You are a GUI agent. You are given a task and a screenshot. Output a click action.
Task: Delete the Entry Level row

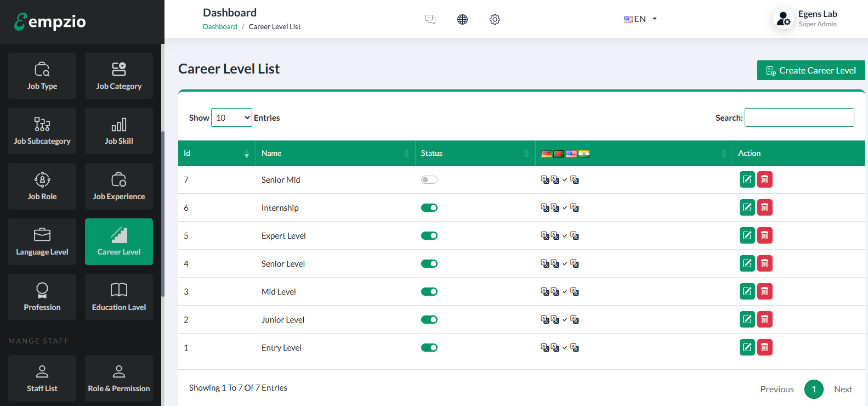point(764,347)
